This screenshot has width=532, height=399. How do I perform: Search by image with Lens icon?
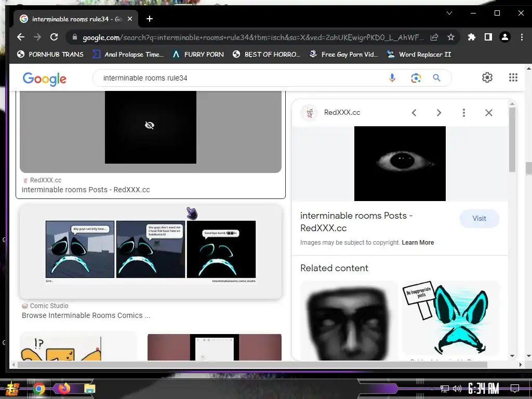click(x=416, y=78)
